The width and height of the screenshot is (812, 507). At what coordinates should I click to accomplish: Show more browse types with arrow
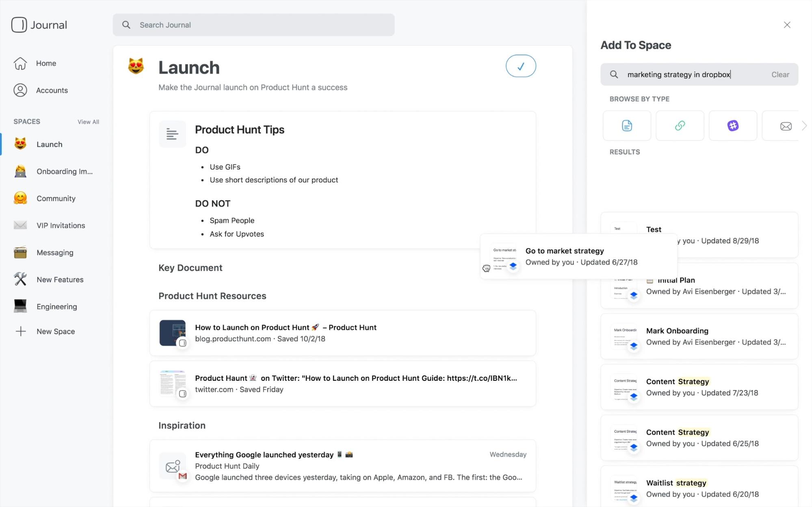pos(804,126)
